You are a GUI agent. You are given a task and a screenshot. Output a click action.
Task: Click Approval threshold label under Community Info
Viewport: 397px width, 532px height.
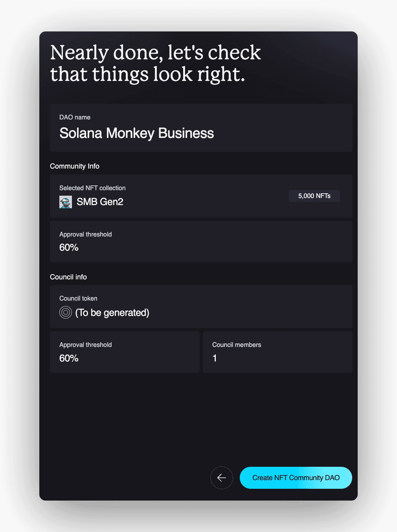click(85, 235)
